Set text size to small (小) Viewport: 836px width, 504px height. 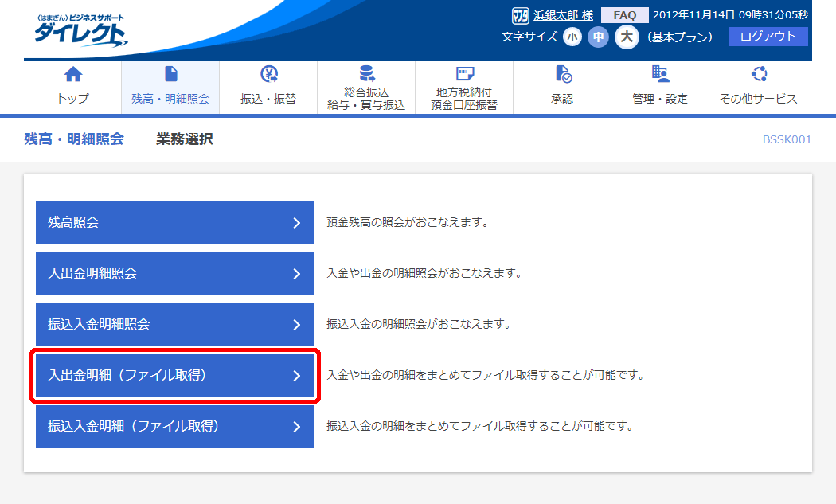[x=572, y=37]
